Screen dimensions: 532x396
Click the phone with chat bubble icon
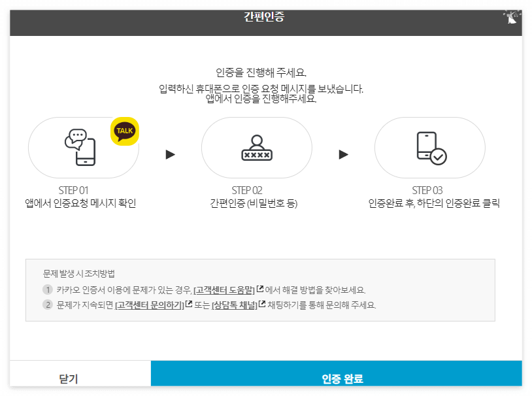coord(80,147)
